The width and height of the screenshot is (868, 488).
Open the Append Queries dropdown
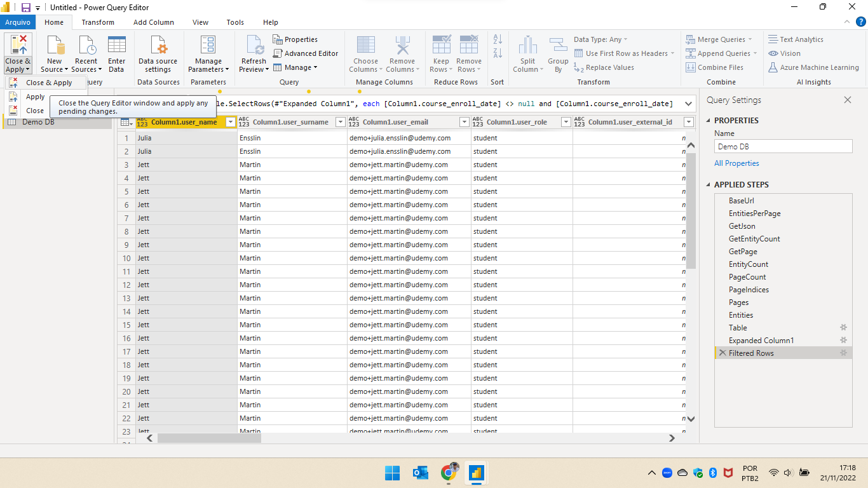[x=722, y=53]
